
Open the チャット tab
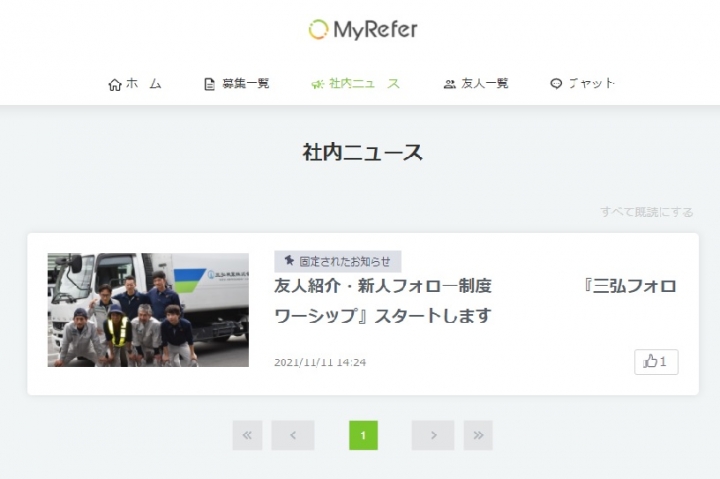coord(582,84)
